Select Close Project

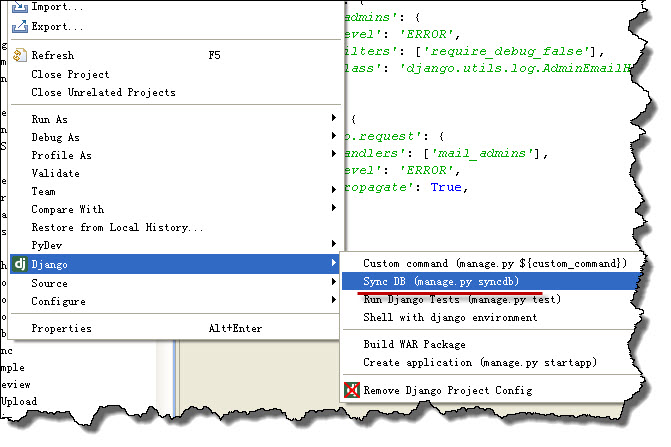pyautogui.click(x=175, y=74)
